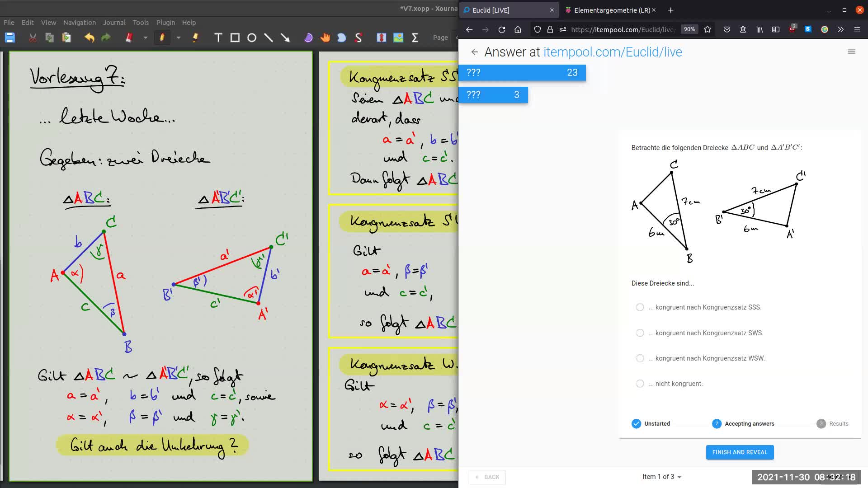Open the itempool.com/Euclid/live link
The height and width of the screenshot is (488, 868).
613,52
